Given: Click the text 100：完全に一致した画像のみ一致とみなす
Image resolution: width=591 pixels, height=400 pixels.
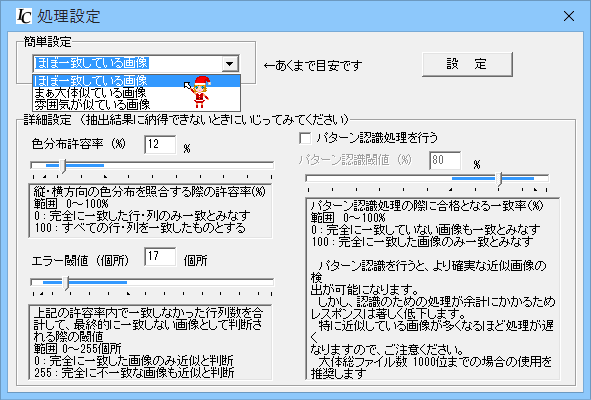Looking at the screenshot, I should (423, 242).
